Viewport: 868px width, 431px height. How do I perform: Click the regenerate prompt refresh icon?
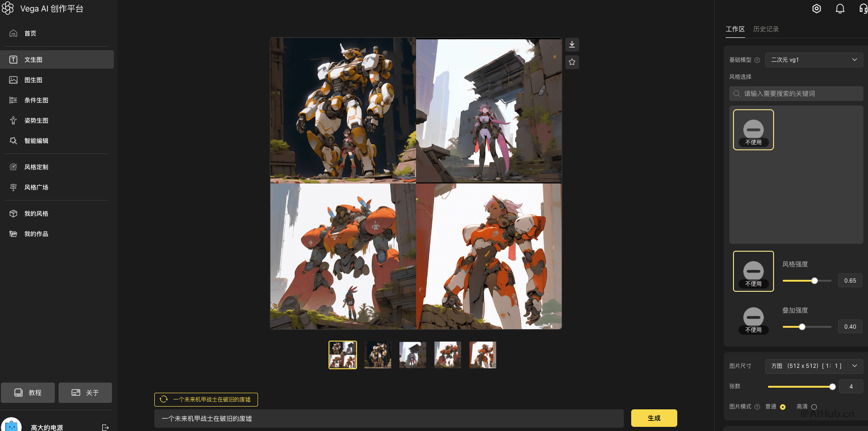point(164,399)
